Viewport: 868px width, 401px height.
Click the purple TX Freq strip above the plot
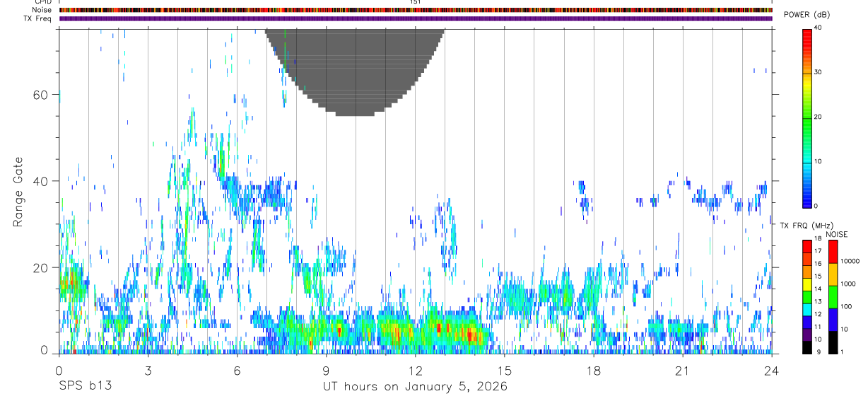[x=416, y=18]
